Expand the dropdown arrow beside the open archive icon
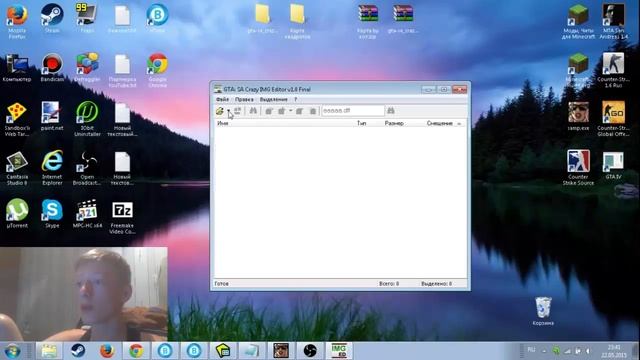The image size is (640, 360). point(229,111)
